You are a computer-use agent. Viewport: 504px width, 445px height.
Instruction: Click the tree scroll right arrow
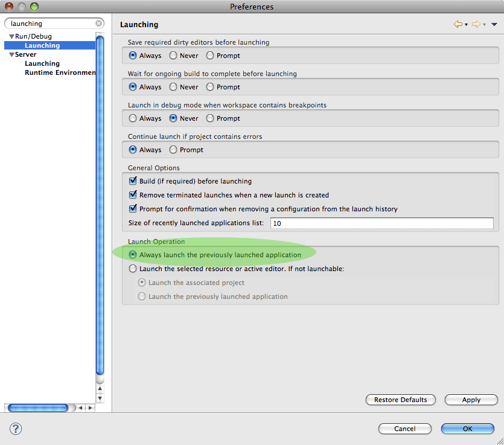[x=91, y=408]
